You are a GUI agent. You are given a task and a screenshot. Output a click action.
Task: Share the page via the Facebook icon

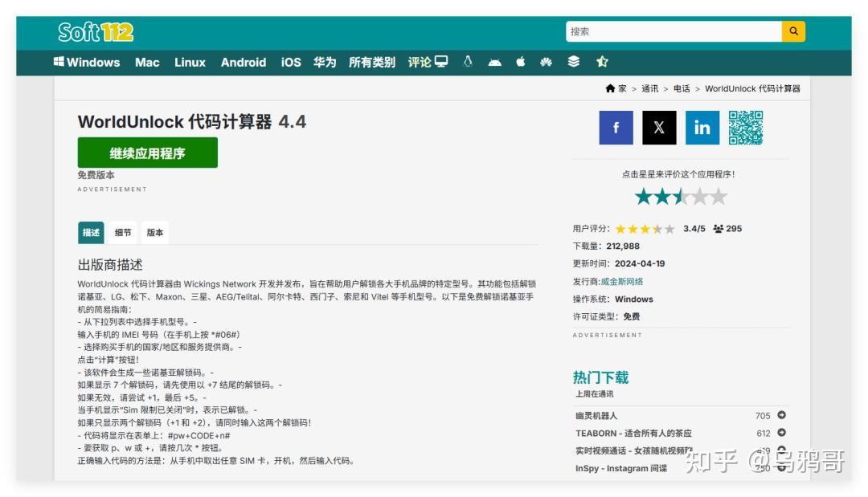616,128
